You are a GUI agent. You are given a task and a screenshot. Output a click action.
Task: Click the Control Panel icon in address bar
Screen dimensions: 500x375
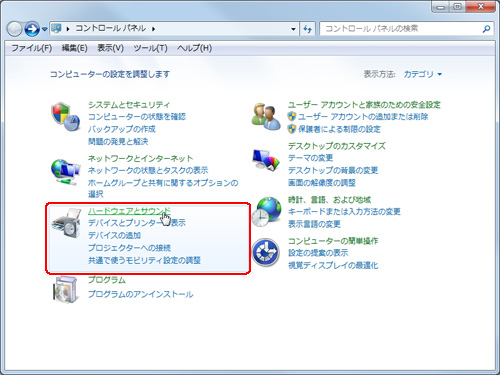point(56,29)
